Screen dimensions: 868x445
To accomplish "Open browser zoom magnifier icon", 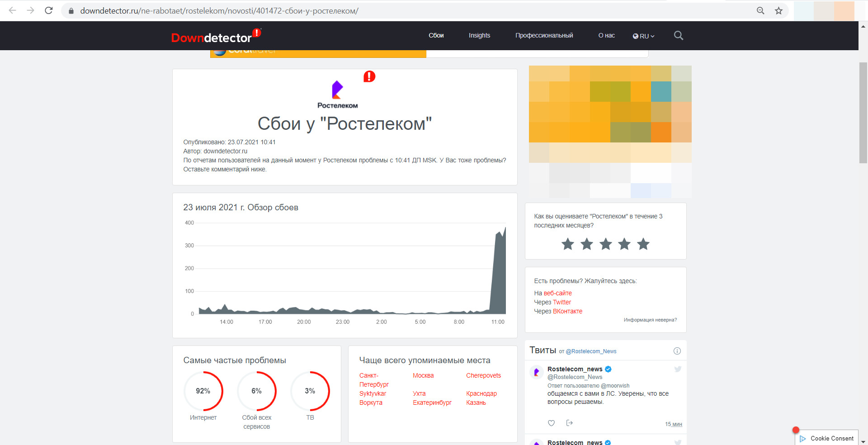I will point(760,10).
